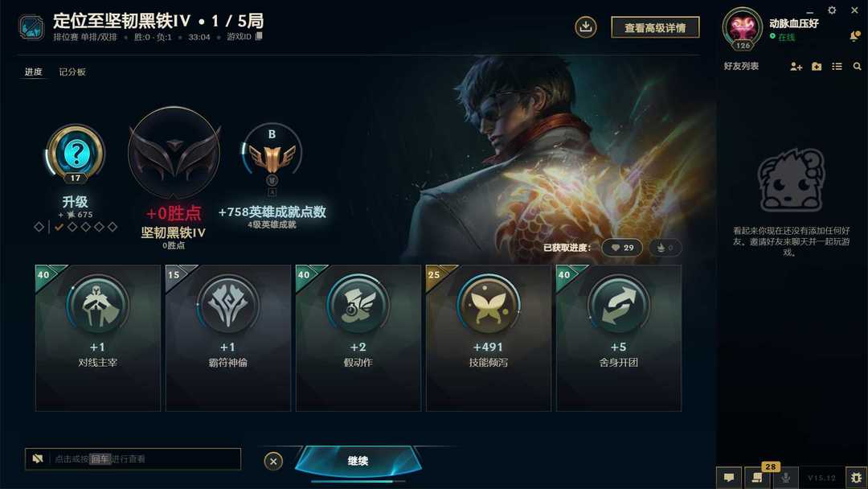Click the friend list options icon

coord(837,67)
